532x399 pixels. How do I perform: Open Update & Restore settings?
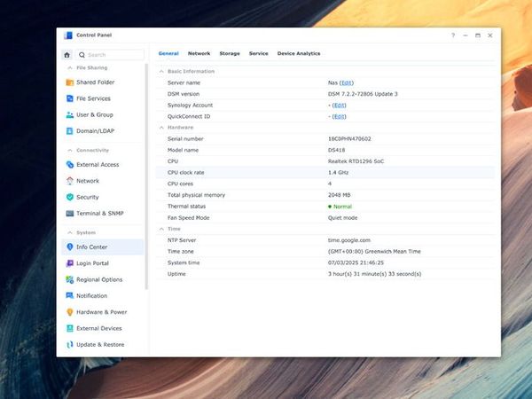(x=103, y=345)
